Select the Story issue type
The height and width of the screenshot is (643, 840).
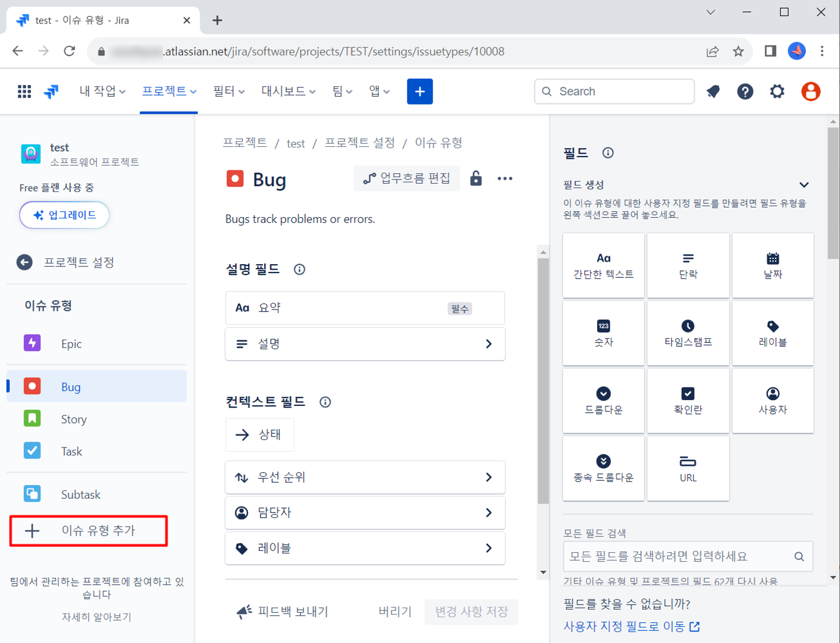click(74, 419)
